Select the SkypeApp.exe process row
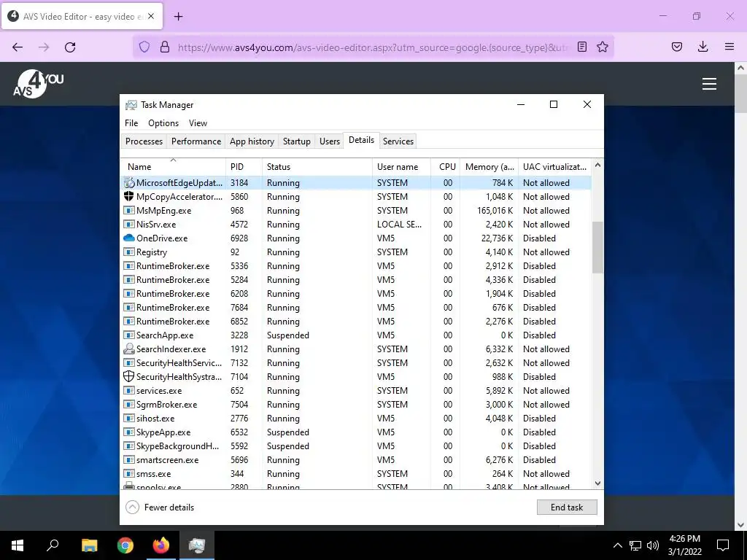The image size is (747, 560). click(x=356, y=432)
